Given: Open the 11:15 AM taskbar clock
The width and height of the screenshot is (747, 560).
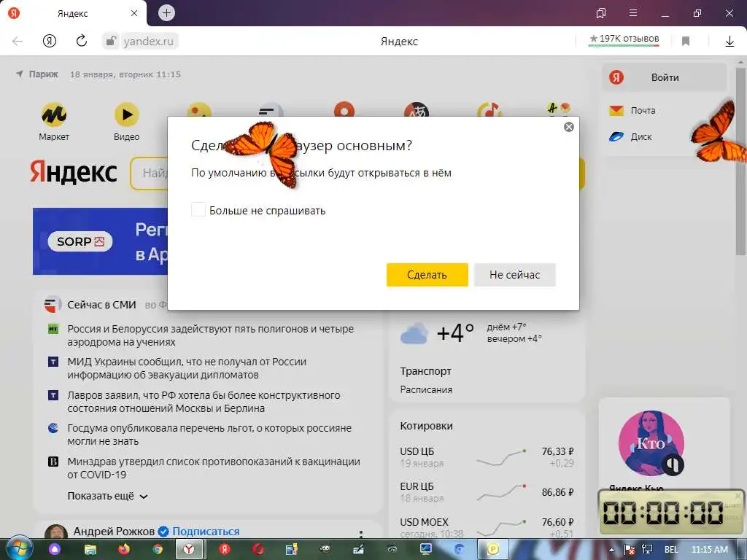Looking at the screenshot, I should click(x=709, y=550).
